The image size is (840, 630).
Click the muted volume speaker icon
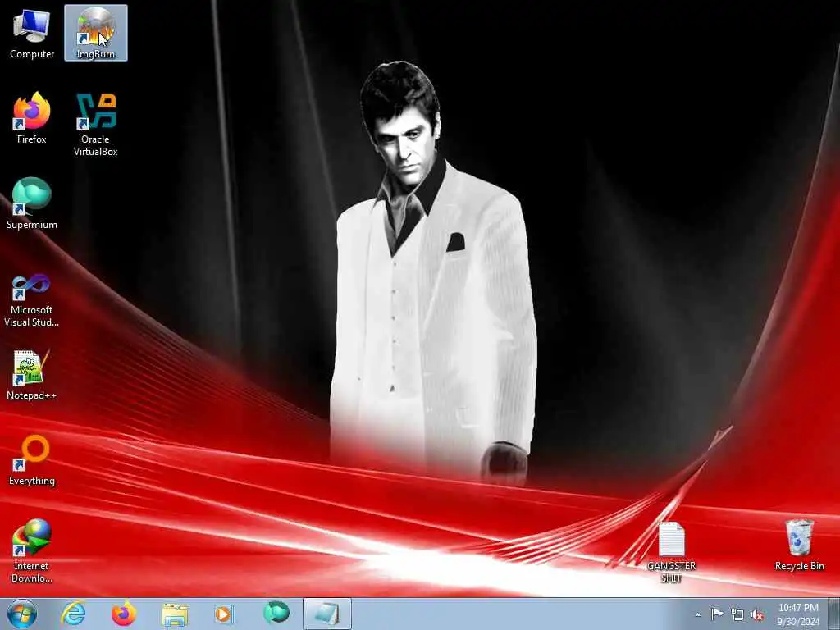click(757, 615)
